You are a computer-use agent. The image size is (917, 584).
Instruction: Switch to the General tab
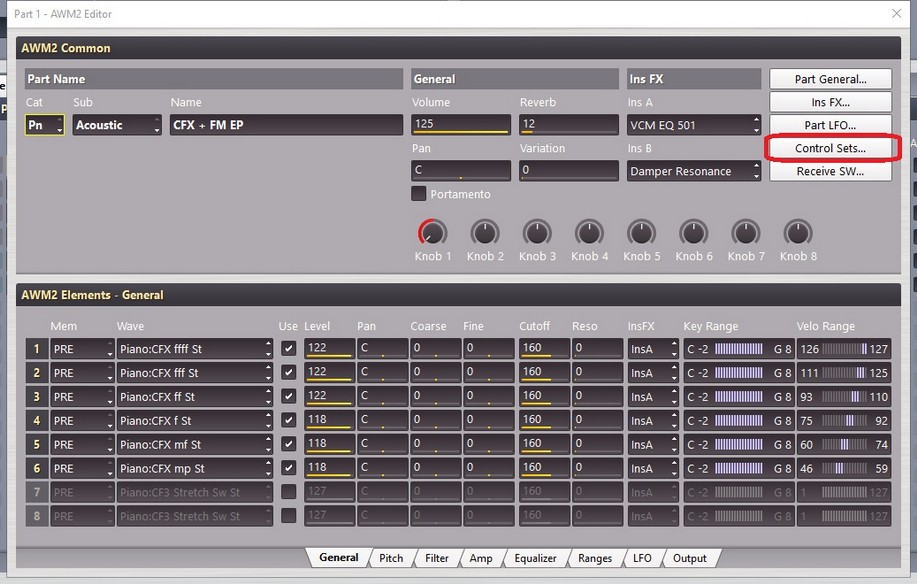coord(339,558)
